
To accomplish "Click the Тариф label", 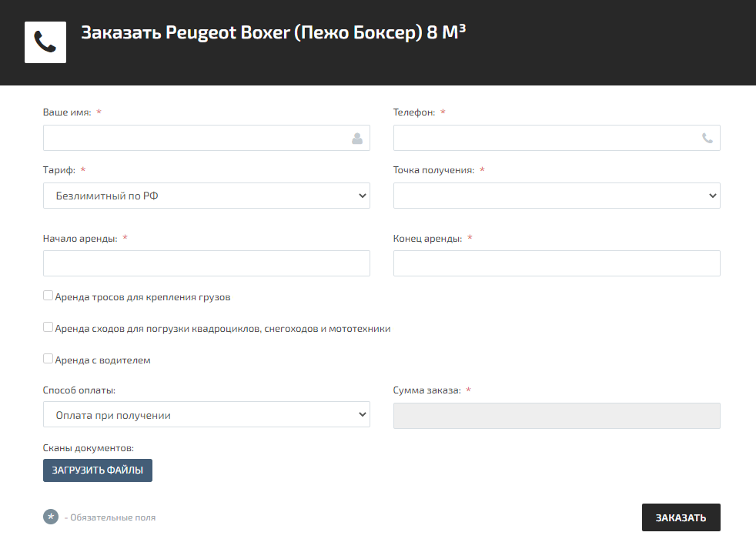I will (59, 170).
